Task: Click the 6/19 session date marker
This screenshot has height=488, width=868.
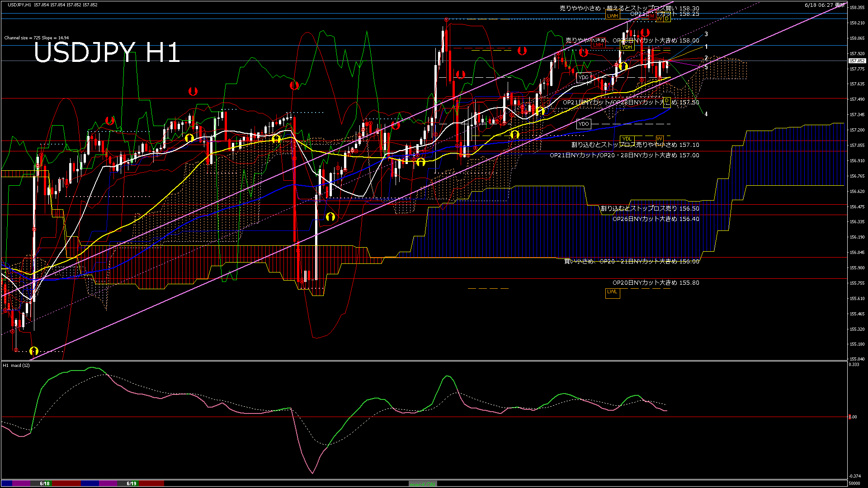Action: (132, 483)
